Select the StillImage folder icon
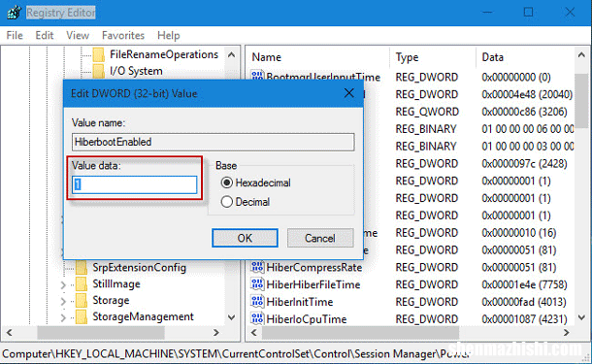Screen dimensions: 592x364 pyautogui.click(x=82, y=284)
